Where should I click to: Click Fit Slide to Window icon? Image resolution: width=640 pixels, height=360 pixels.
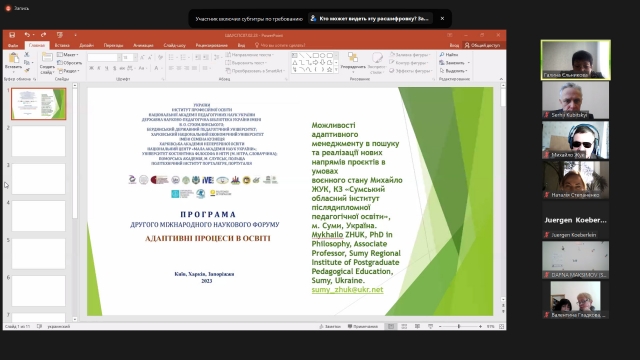(x=501, y=326)
